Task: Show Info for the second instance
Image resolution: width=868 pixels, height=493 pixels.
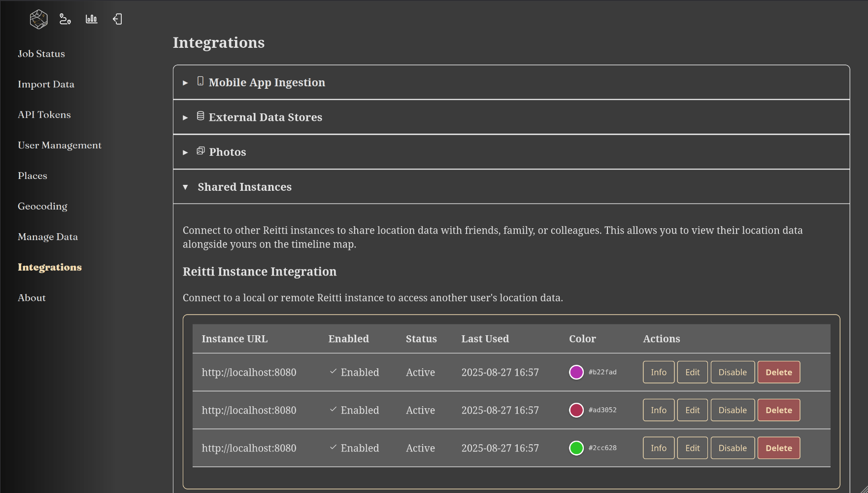Action: point(658,410)
